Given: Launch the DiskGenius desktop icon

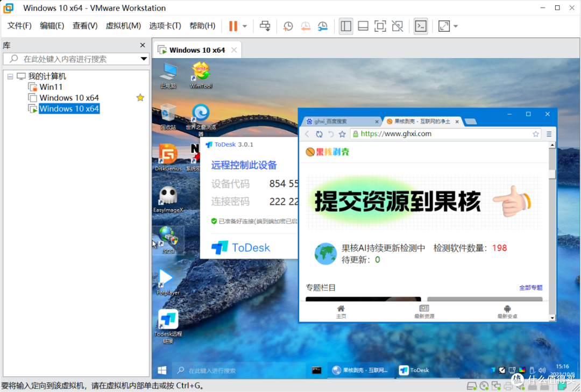Looking at the screenshot, I should pyautogui.click(x=168, y=158).
